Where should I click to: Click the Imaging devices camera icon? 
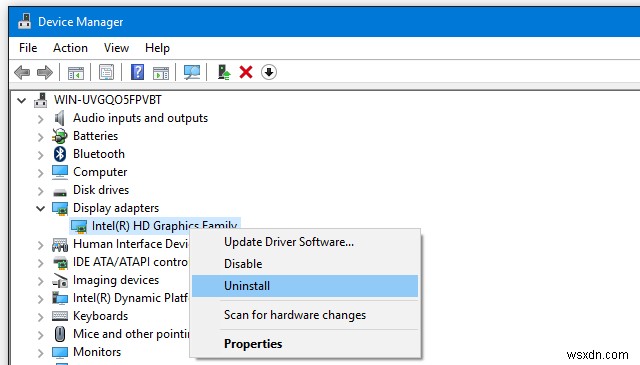point(60,280)
